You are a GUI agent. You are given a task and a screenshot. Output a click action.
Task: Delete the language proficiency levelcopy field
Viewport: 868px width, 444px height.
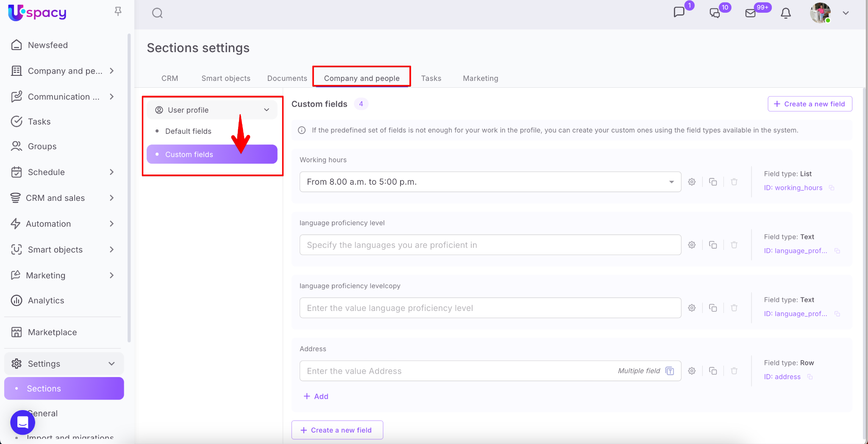734,308
